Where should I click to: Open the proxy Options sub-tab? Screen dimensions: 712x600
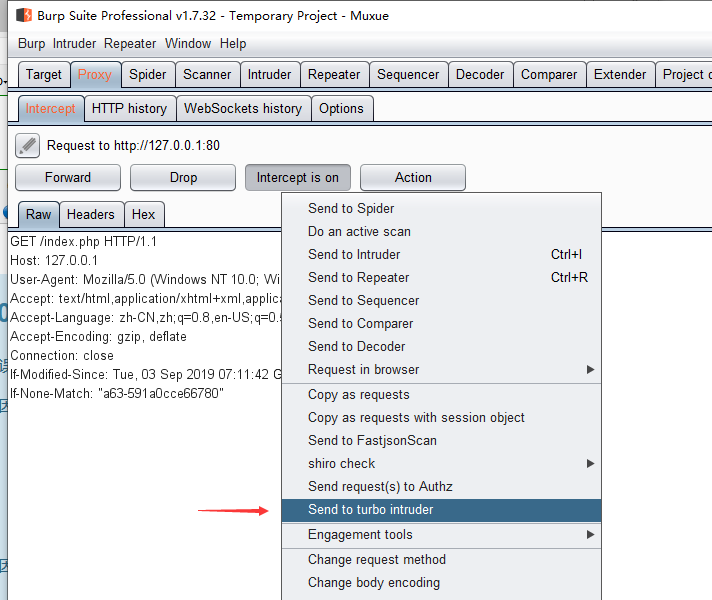(341, 109)
